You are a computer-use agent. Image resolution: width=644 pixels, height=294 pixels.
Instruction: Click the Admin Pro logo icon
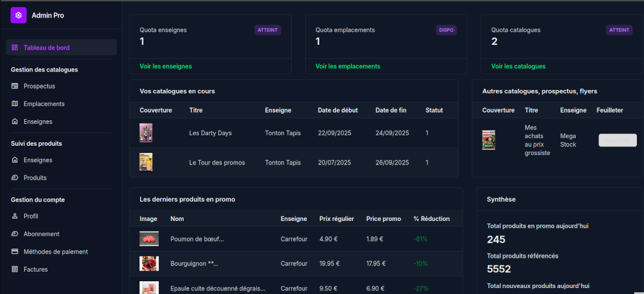pyautogui.click(x=19, y=15)
